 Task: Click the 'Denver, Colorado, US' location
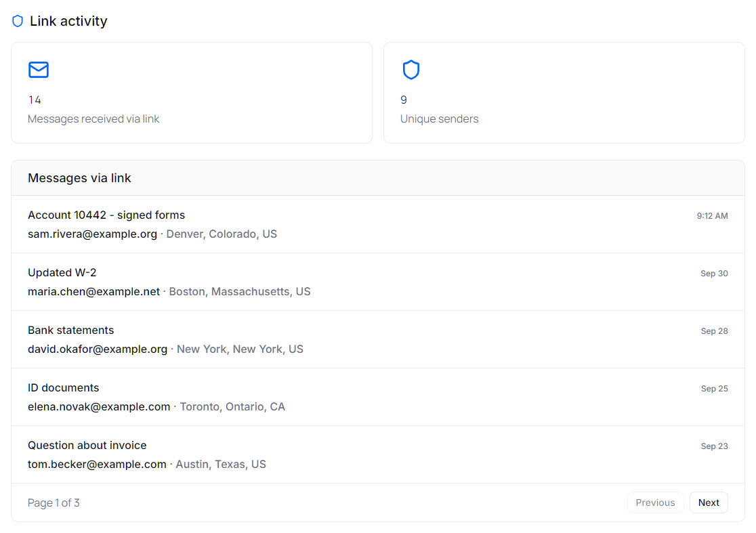point(222,234)
